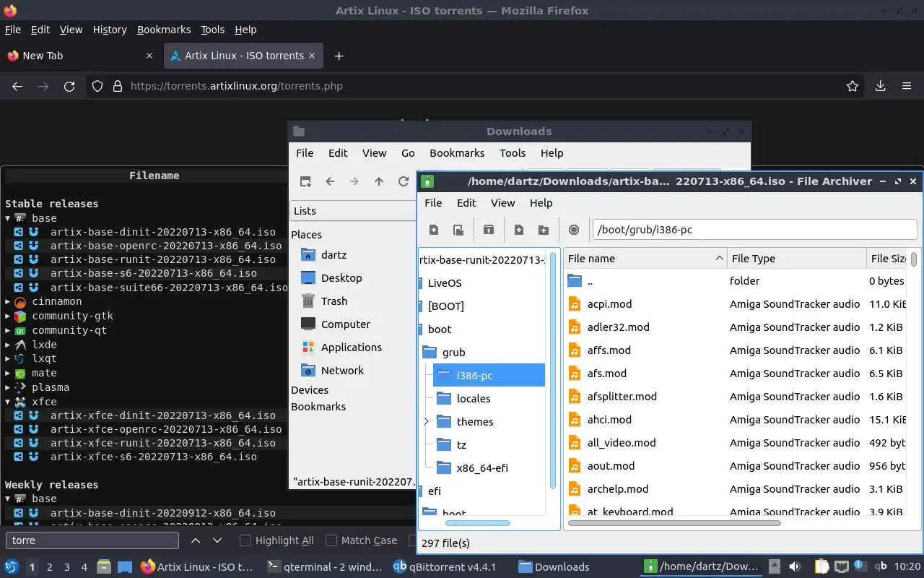This screenshot has width=924, height=578.
Task: Click artix-base-s6-20220713-x86_64.iso link
Action: tap(154, 273)
